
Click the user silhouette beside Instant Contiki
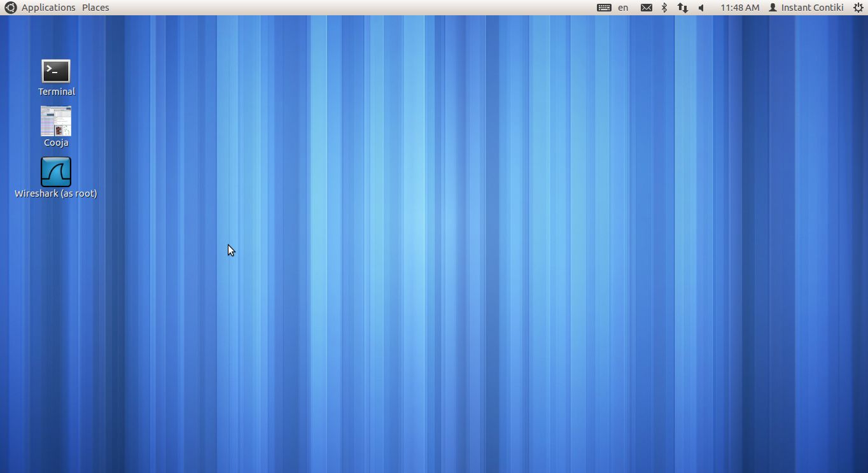(x=773, y=8)
